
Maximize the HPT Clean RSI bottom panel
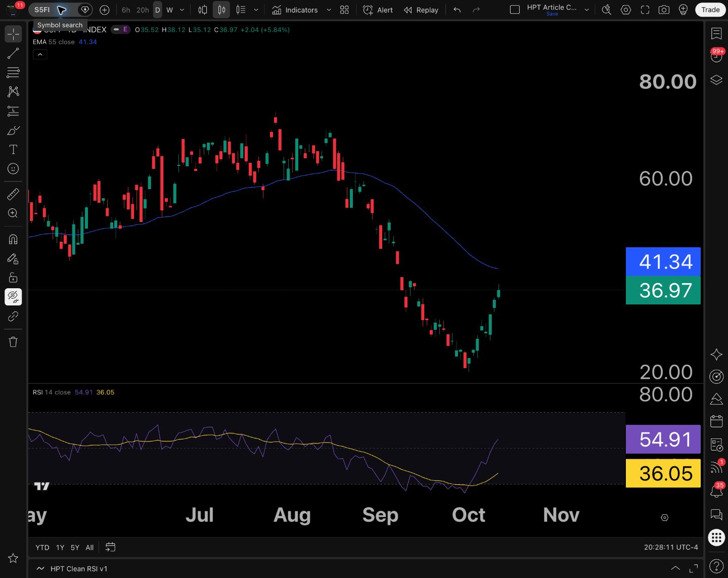[x=694, y=568]
